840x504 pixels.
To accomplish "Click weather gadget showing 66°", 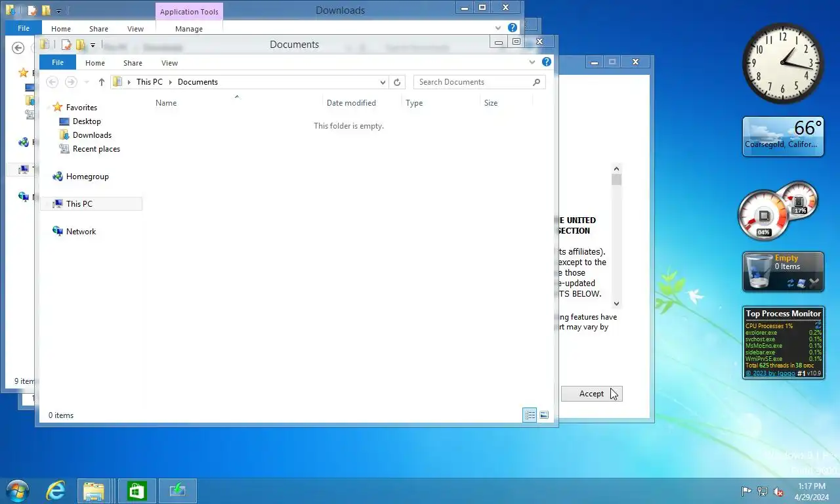I will (x=783, y=136).
